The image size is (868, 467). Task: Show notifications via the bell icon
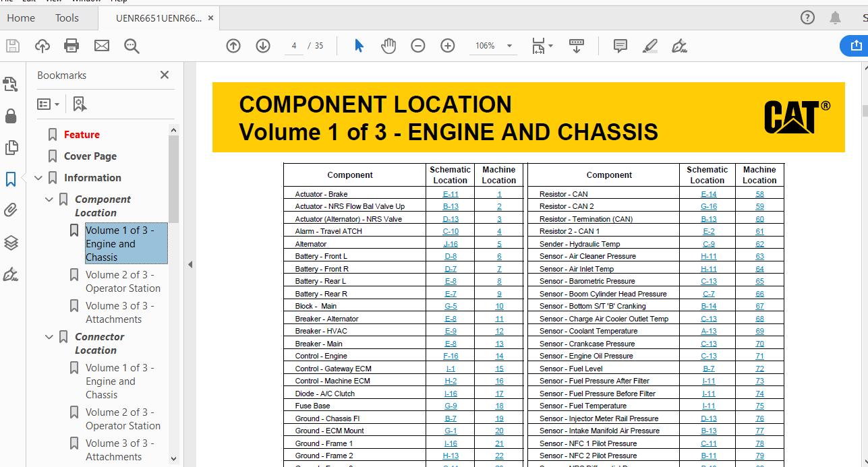coord(836,18)
